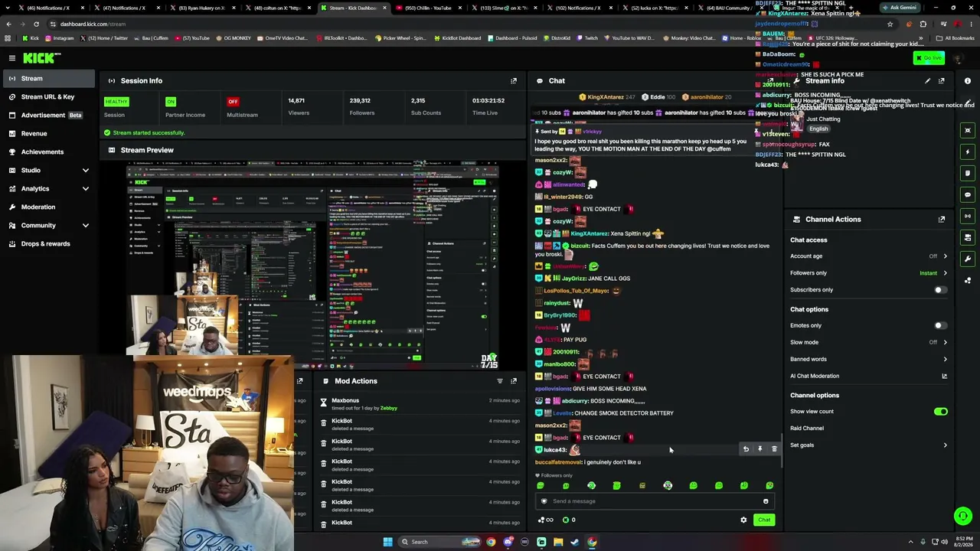Viewport: 980px width, 551px height.
Task: Open Stream URL & Key page
Action: point(49,96)
